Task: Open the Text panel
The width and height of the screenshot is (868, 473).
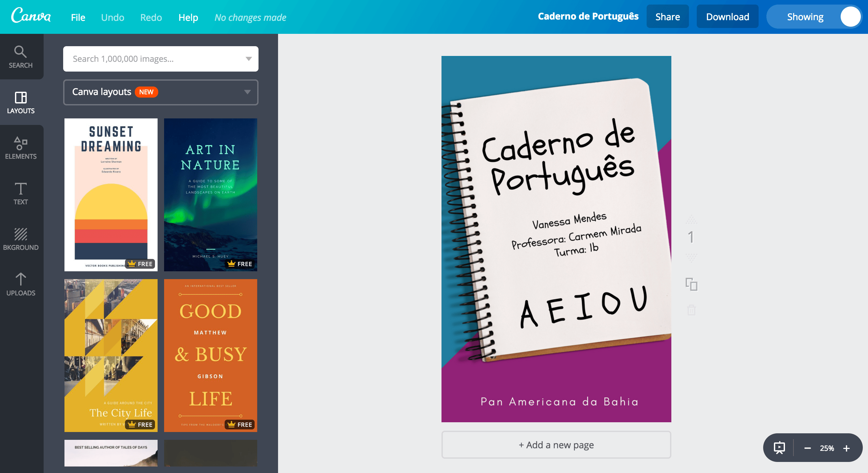Action: click(x=21, y=194)
